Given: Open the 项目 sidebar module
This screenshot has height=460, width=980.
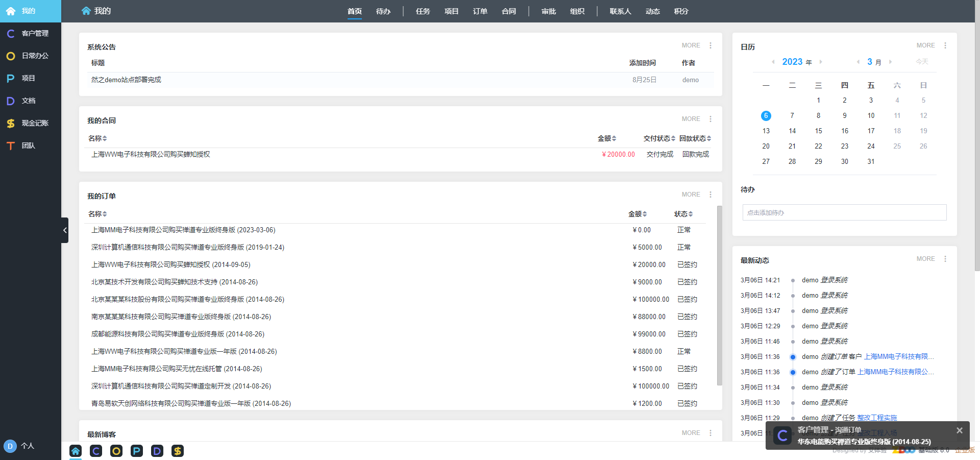Looking at the screenshot, I should point(31,78).
